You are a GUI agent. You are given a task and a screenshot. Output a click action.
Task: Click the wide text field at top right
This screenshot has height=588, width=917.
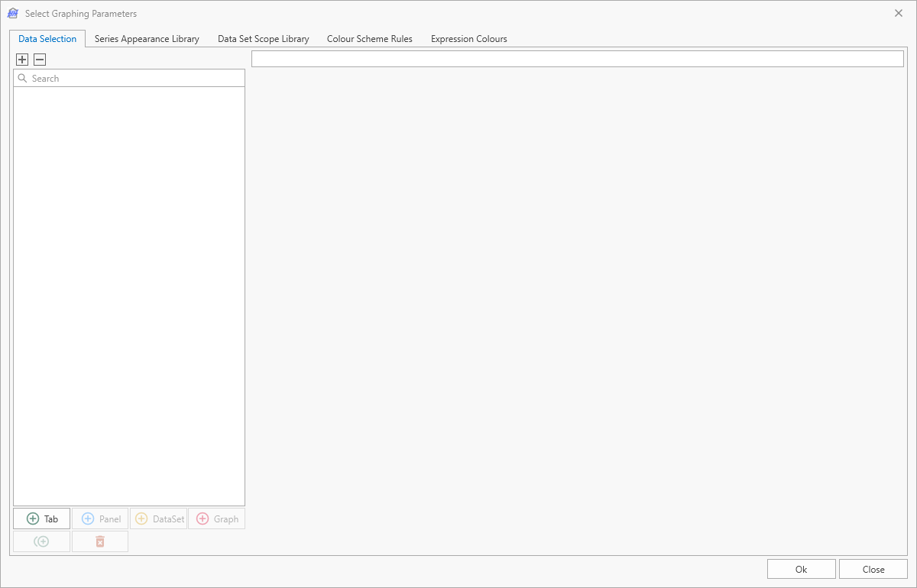pos(577,59)
